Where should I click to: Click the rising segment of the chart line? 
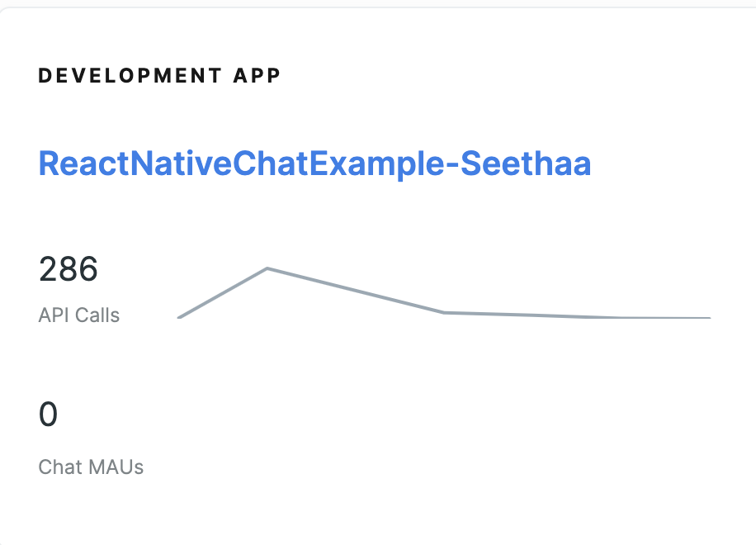point(223,293)
